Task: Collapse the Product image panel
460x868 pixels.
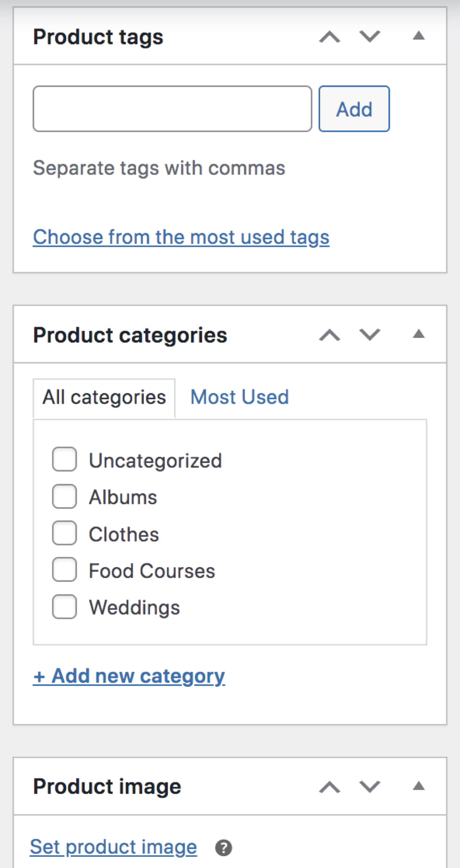Action: pyautogui.click(x=418, y=786)
